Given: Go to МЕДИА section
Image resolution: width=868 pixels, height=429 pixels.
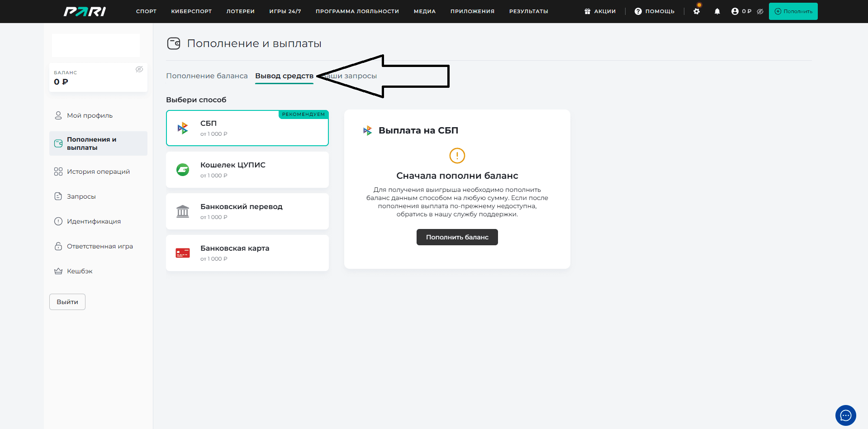Looking at the screenshot, I should pos(425,11).
